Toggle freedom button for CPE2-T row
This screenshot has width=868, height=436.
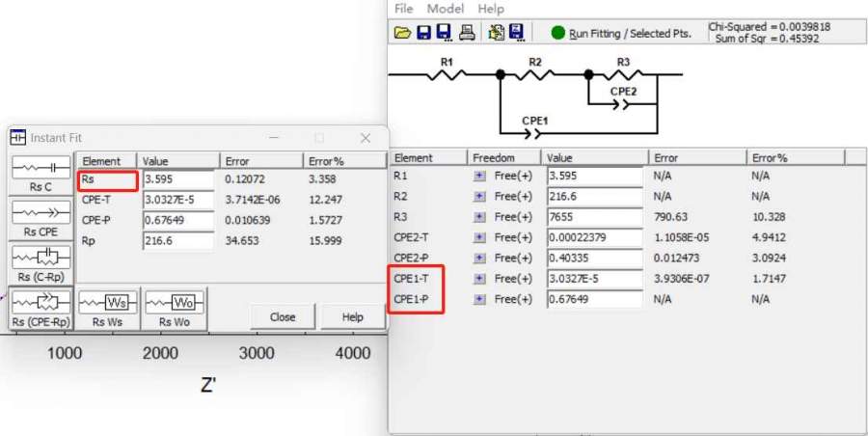tap(479, 237)
